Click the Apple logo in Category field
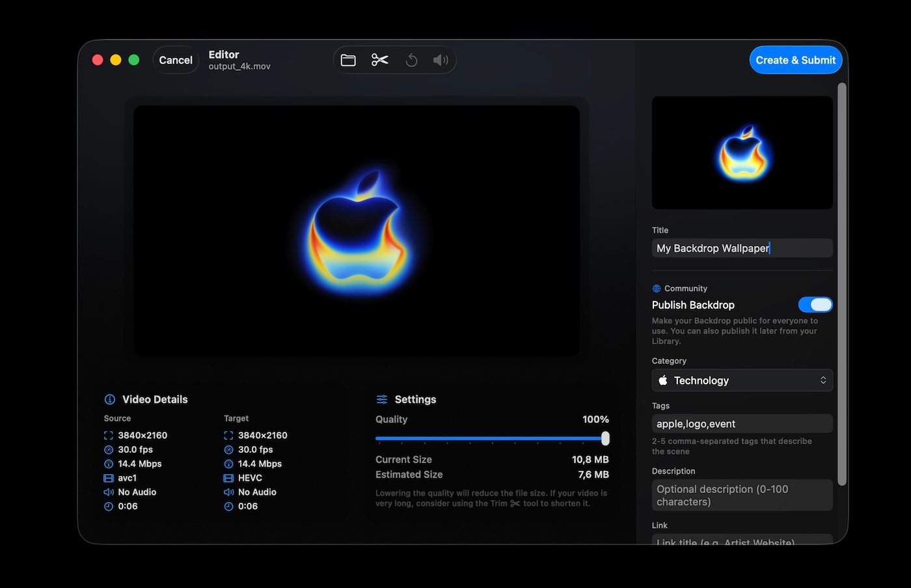Screen dimensions: 911x588 (x=663, y=381)
